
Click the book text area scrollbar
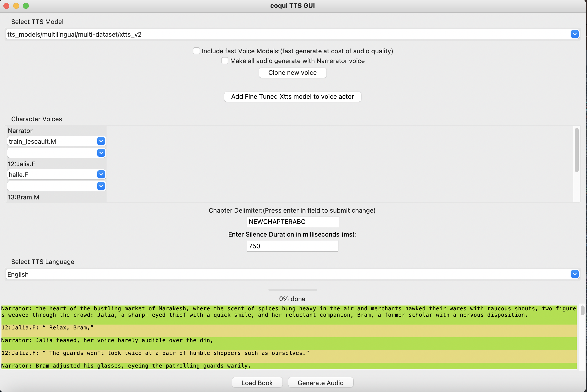[582, 311]
